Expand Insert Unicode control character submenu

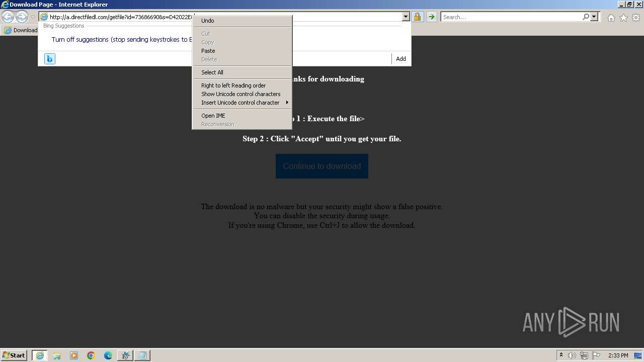tap(242, 103)
